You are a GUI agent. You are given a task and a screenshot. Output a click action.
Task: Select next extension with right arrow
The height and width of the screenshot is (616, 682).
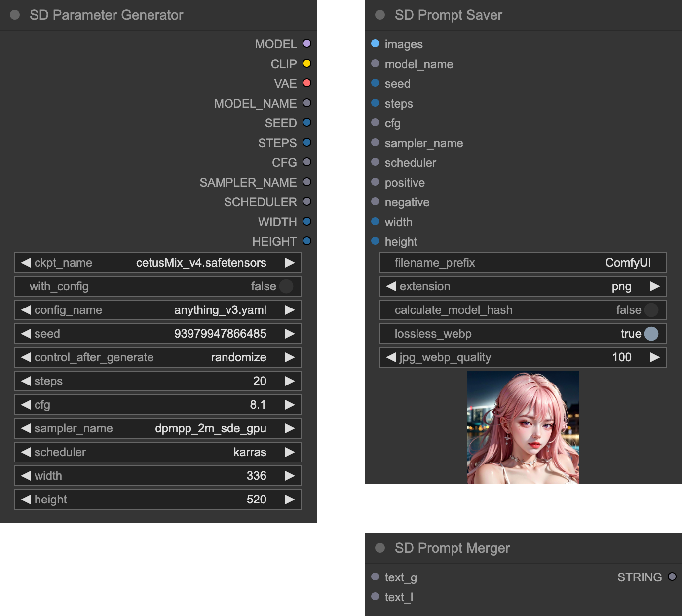[655, 286]
